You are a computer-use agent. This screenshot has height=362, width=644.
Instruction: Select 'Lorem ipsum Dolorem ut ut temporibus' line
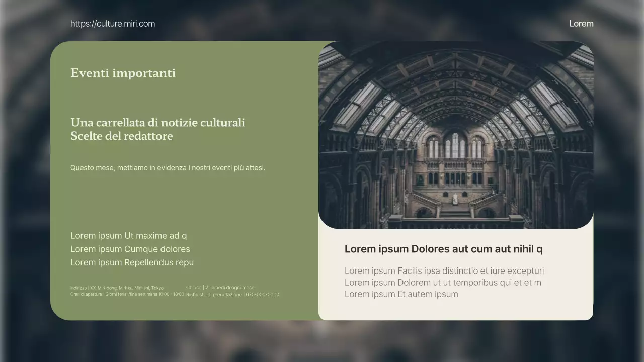tap(443, 283)
